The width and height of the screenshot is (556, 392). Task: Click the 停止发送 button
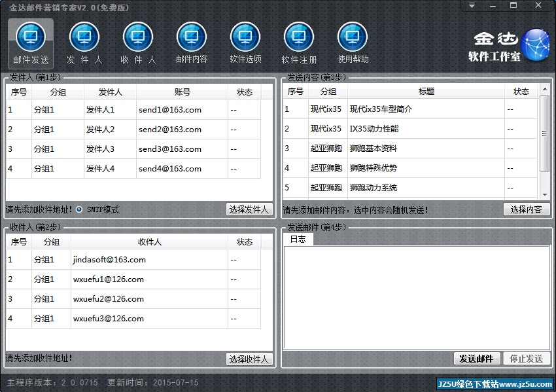click(526, 359)
